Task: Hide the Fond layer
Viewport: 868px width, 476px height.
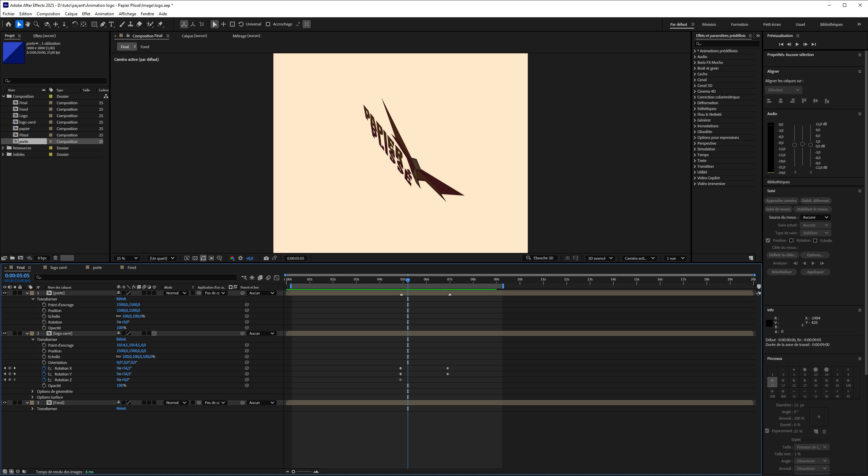Action: point(5,403)
